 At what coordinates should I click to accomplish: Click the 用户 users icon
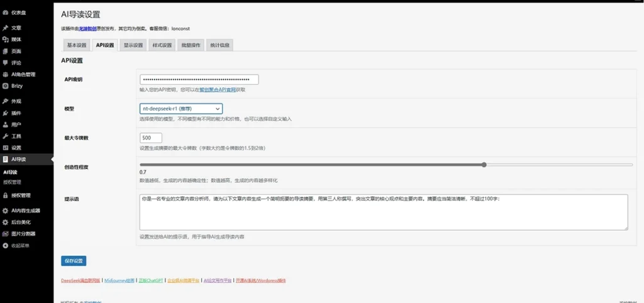coord(6,124)
